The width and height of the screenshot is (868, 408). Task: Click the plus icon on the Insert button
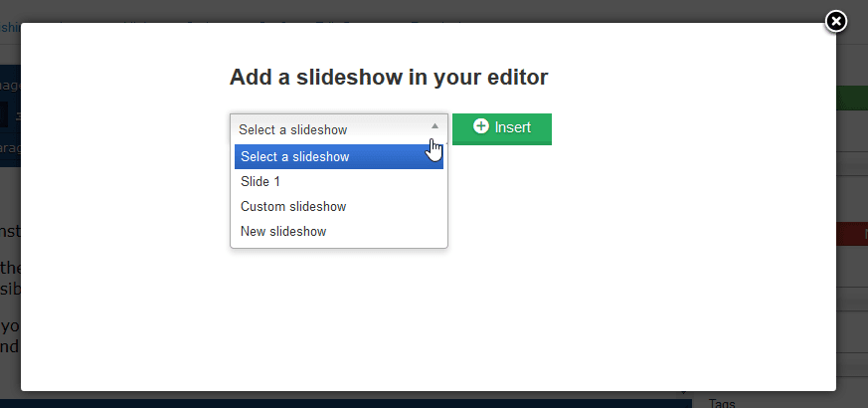(481, 126)
